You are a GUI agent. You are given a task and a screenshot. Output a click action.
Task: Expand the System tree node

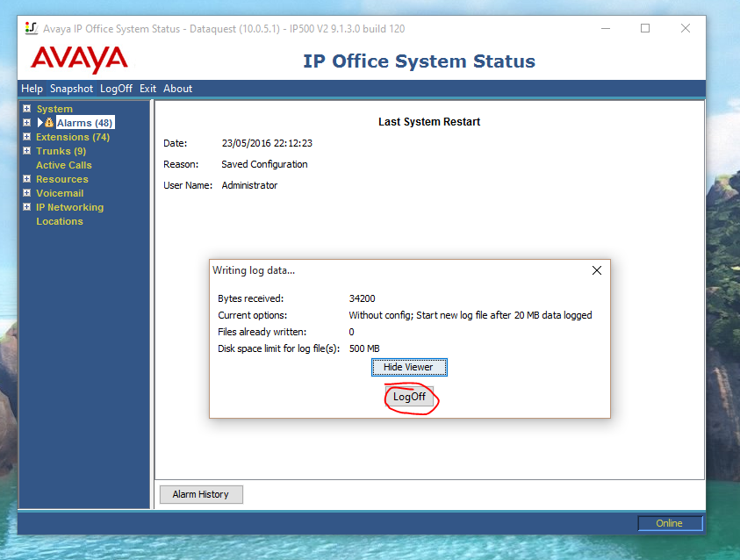27,109
